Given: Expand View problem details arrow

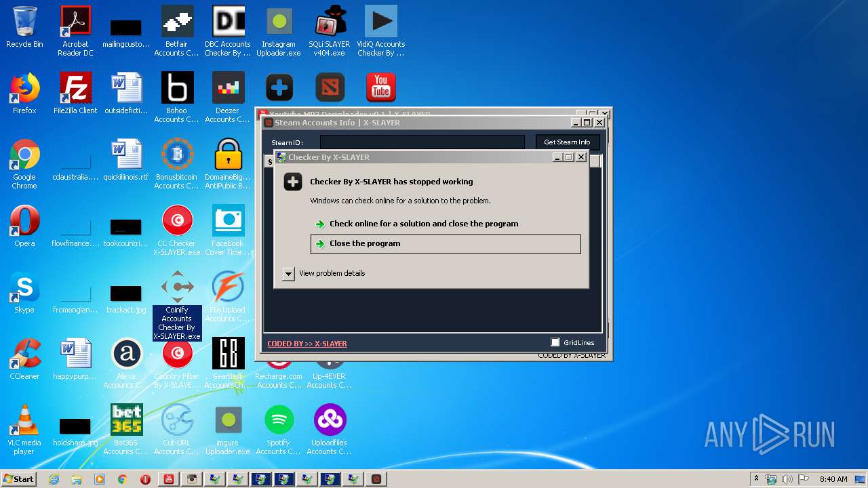Looking at the screenshot, I should (288, 273).
